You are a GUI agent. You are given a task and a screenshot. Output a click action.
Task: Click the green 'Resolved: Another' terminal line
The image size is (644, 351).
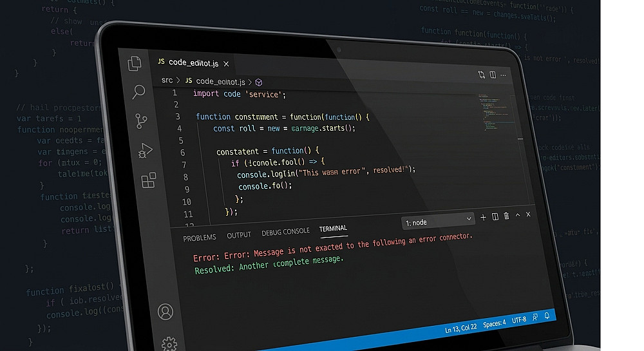click(269, 265)
